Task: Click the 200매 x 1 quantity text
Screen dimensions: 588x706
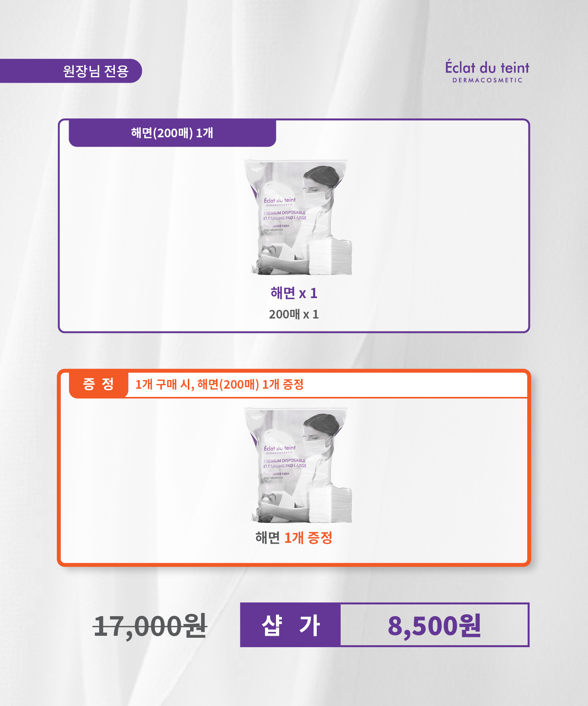Action: (x=294, y=314)
